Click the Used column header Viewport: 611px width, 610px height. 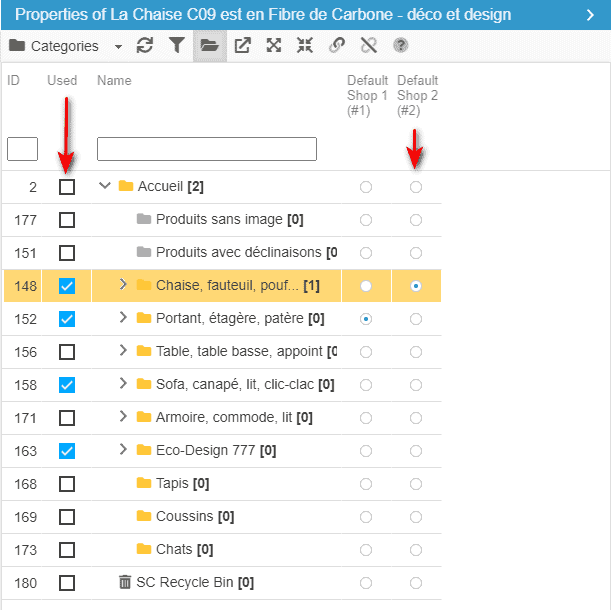pos(62,81)
